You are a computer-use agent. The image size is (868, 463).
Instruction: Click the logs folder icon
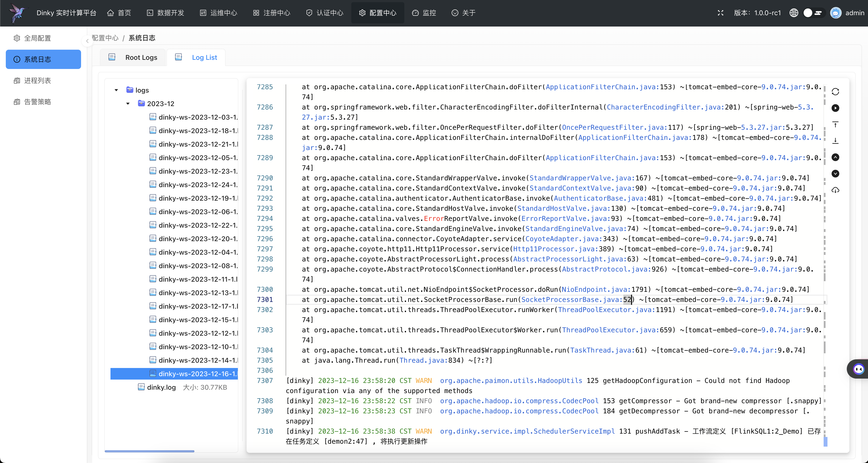(130, 89)
